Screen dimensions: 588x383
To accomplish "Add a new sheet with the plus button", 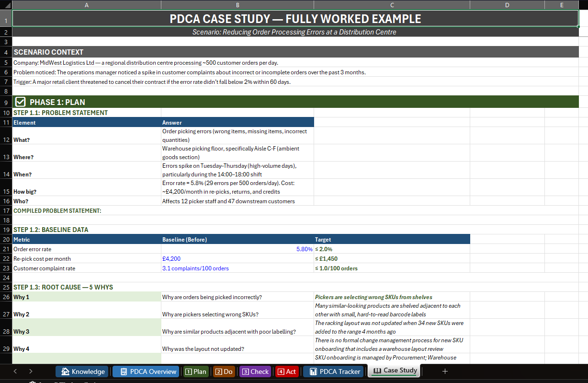I will [x=445, y=371].
